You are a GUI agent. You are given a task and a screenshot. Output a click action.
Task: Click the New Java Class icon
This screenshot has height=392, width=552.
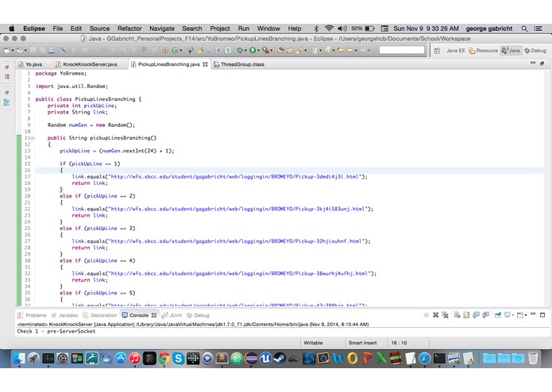pyautogui.click(x=175, y=51)
